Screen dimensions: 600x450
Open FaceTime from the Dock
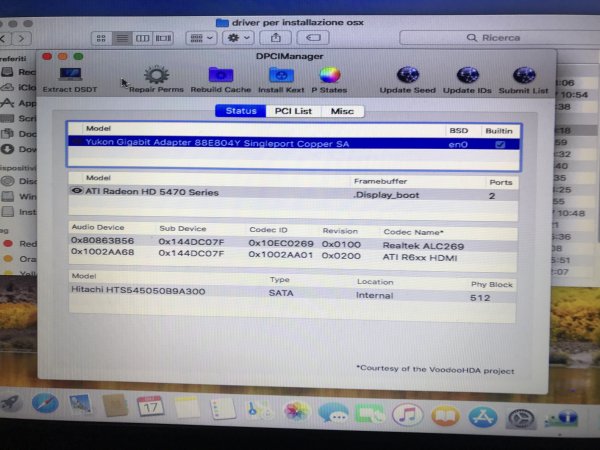point(369,414)
